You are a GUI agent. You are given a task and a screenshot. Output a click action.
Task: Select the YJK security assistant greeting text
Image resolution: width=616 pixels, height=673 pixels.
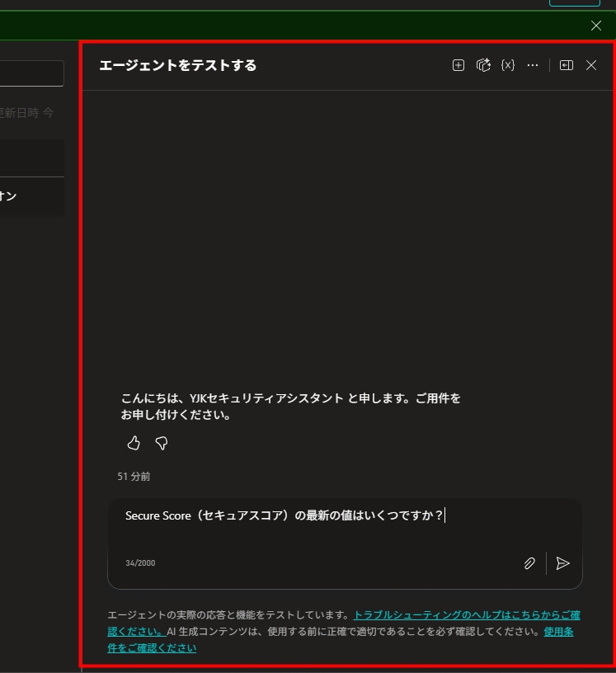(x=290, y=407)
